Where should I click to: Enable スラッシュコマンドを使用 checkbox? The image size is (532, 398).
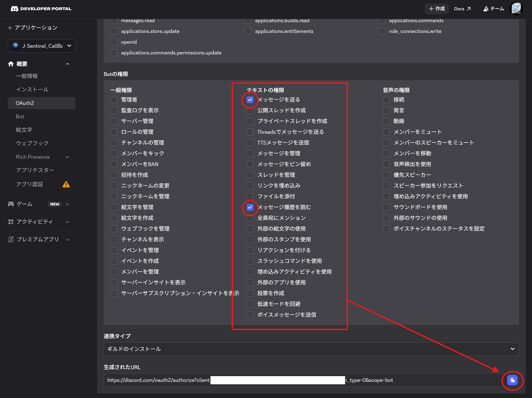coord(250,261)
